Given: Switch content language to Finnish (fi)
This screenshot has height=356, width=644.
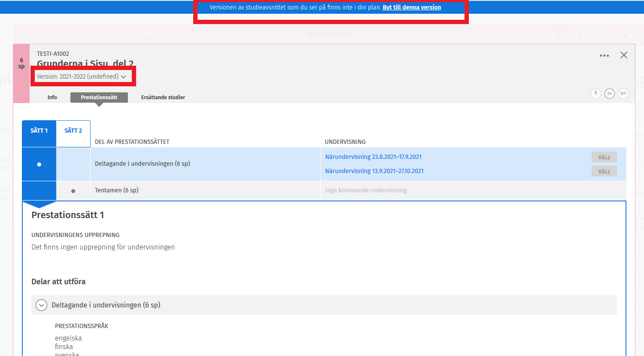Looking at the screenshot, I should [595, 93].
